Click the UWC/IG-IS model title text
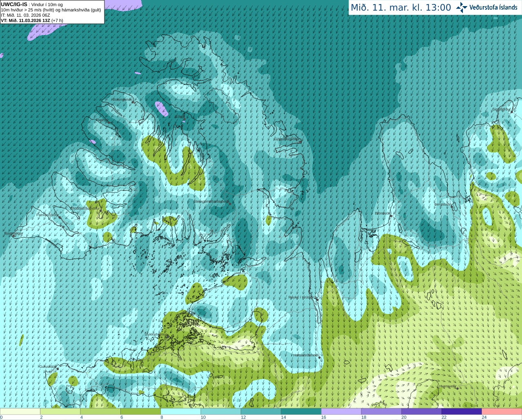The image size is (522, 420). point(14,4)
